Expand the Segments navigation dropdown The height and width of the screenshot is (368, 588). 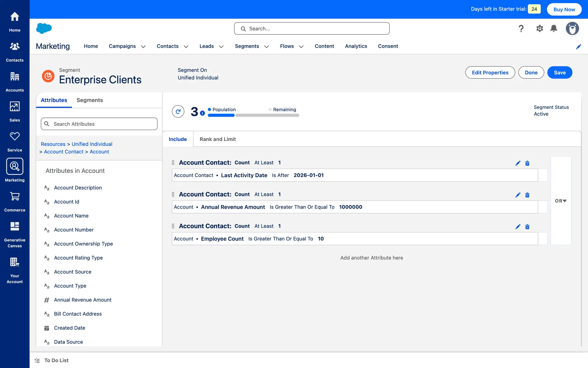pos(266,47)
